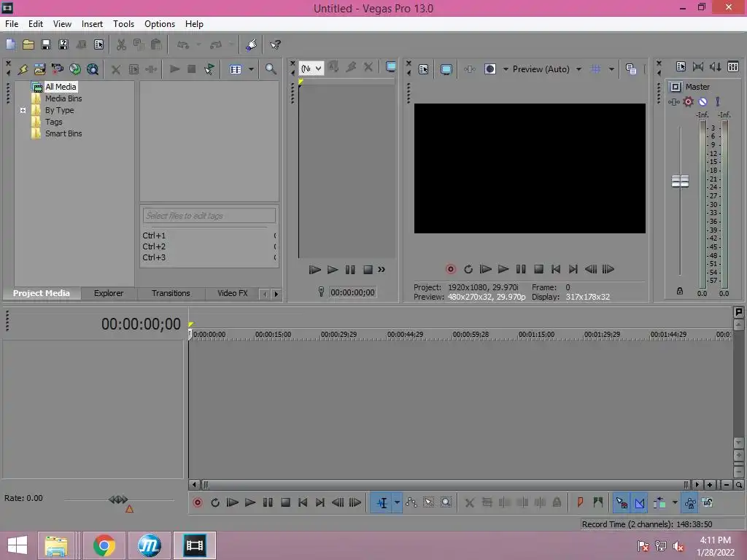Click the Copy snapshot to clipboard icon
Image resolution: width=747 pixels, height=560 pixels.
coord(631,69)
